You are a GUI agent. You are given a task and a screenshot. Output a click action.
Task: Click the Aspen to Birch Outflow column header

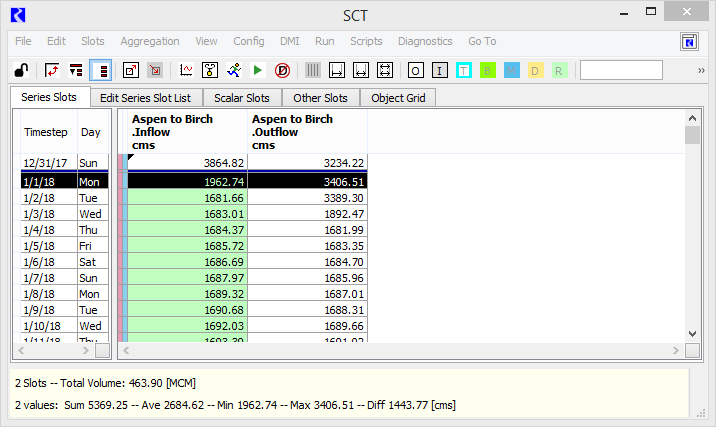tap(307, 132)
